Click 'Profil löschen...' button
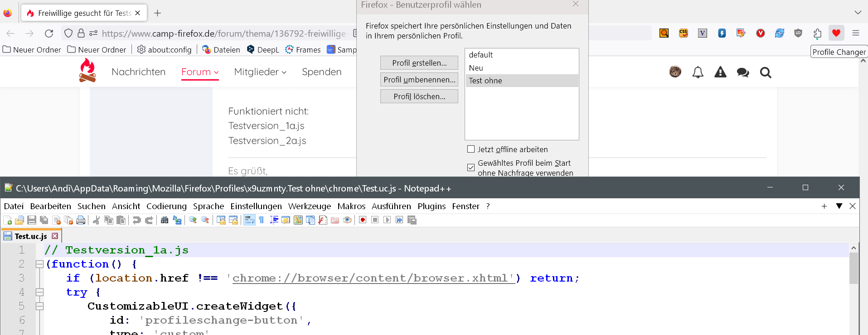 (419, 96)
